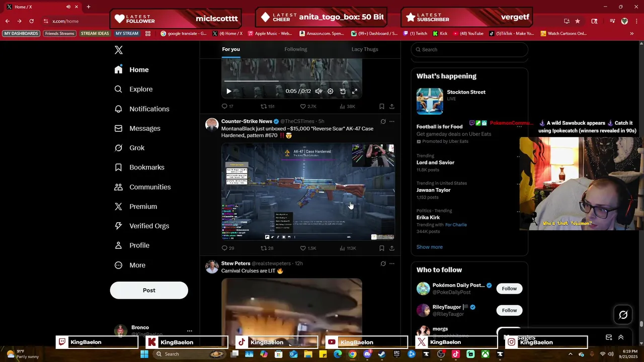
Task: Switch to the For you tab
Action: [x=231, y=49]
